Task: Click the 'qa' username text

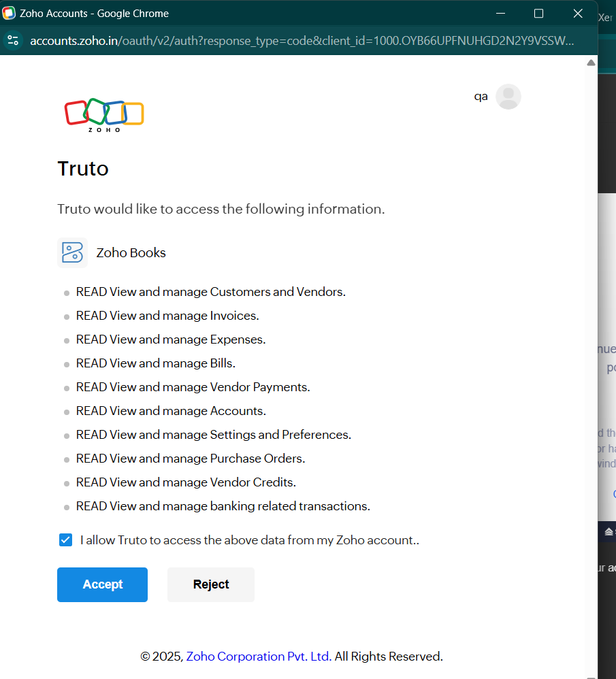Action: click(x=481, y=97)
